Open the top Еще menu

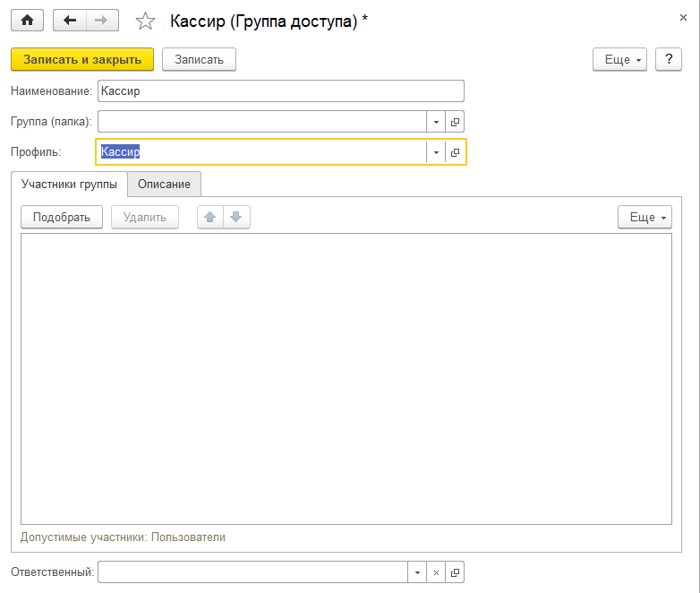[619, 59]
